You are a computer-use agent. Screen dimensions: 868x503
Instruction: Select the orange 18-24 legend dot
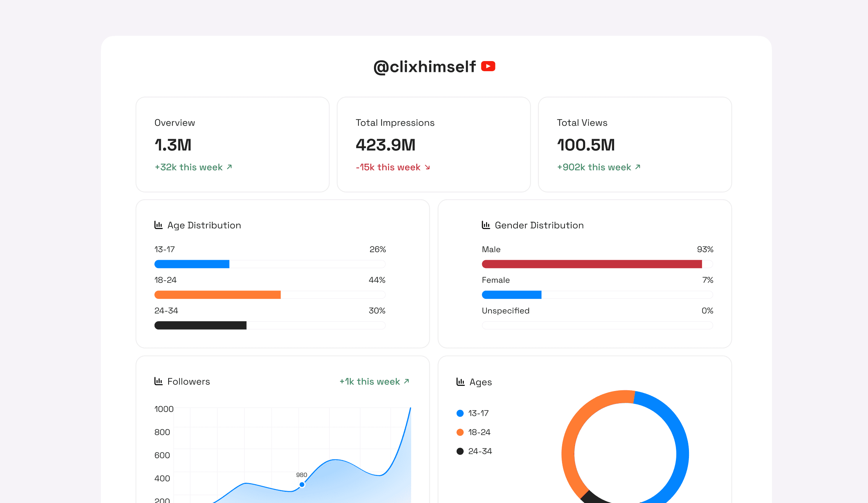pyautogui.click(x=460, y=432)
